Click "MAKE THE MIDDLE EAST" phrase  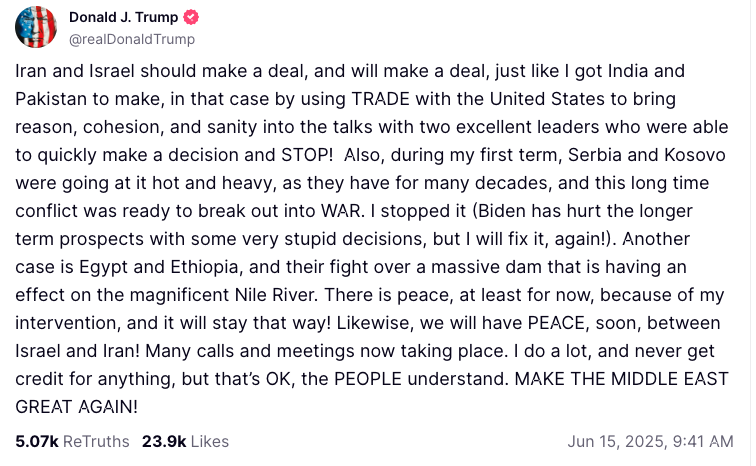tap(621, 378)
